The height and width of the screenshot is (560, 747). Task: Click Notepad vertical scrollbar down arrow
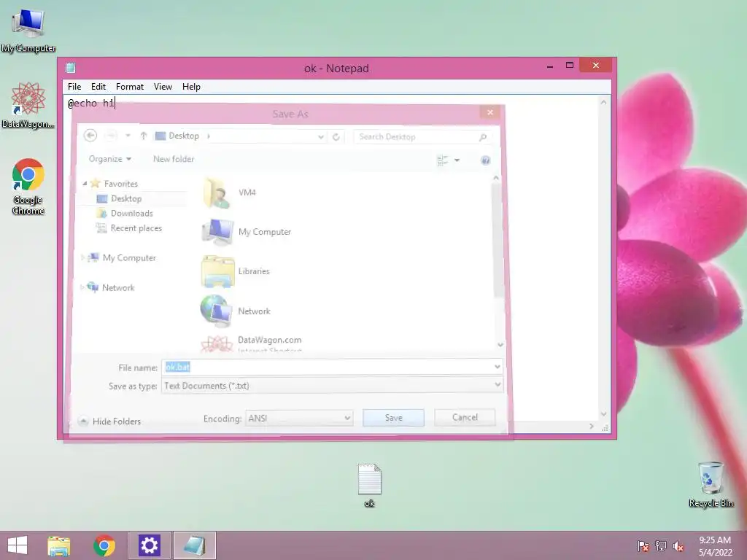603,414
